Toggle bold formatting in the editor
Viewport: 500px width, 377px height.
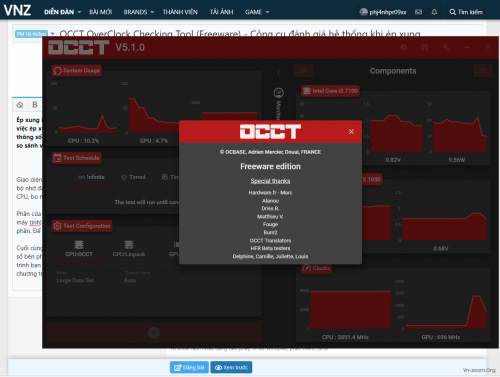[35, 105]
